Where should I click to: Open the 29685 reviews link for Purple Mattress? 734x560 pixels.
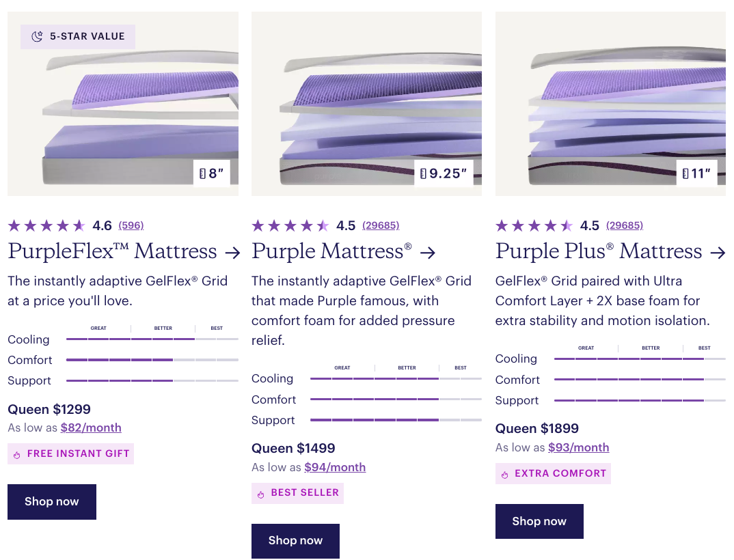pos(381,225)
